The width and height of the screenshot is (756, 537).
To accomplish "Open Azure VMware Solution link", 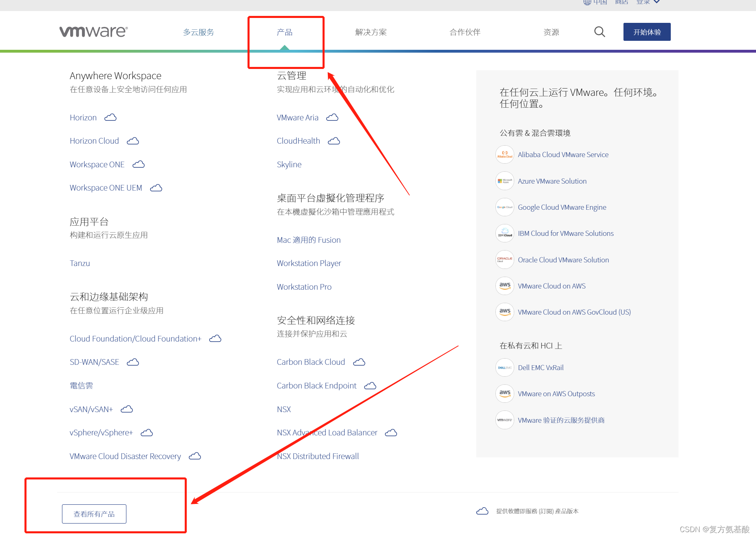I will (x=552, y=181).
